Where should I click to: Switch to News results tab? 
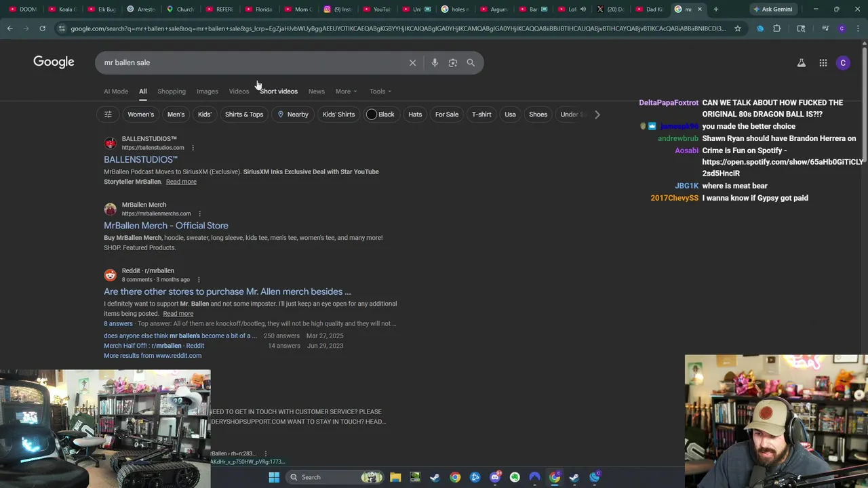pyautogui.click(x=317, y=91)
